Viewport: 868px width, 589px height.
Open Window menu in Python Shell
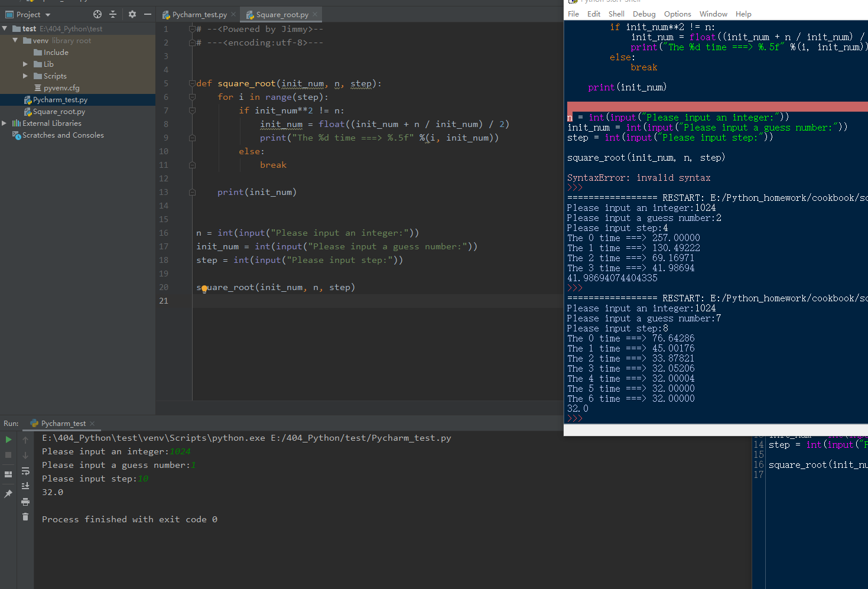pyautogui.click(x=713, y=14)
